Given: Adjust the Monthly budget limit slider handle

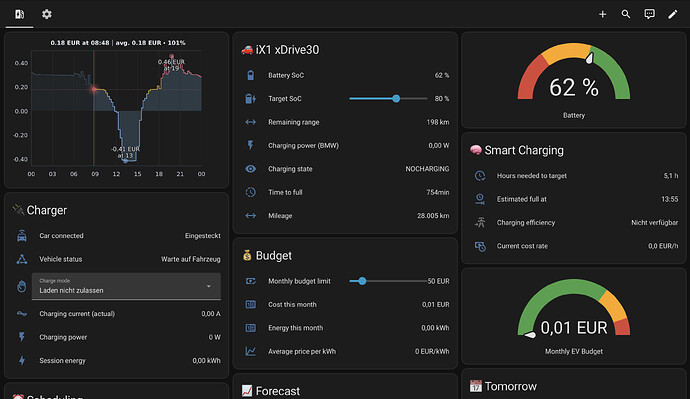Looking at the screenshot, I should (362, 281).
